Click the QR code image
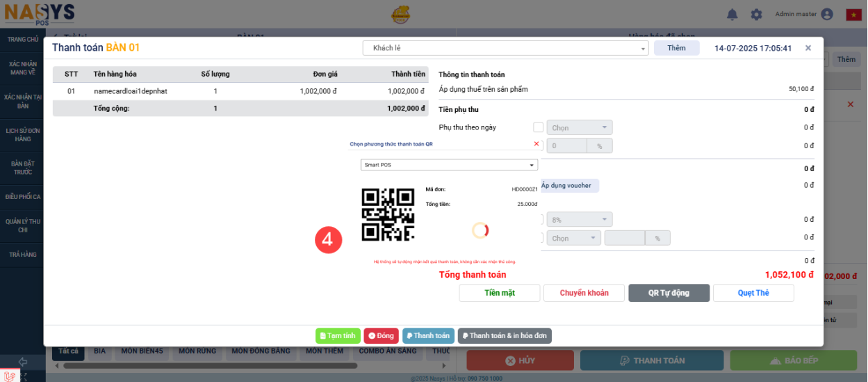868x382 pixels. tap(388, 214)
